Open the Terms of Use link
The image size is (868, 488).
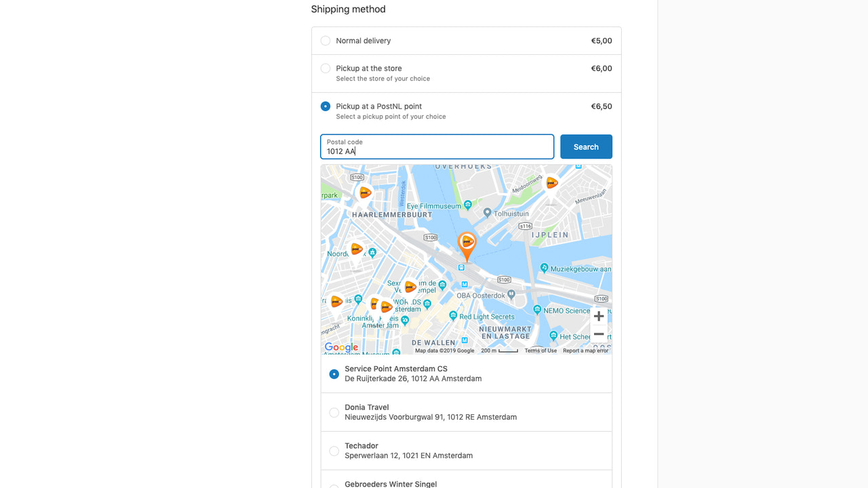tap(540, 350)
